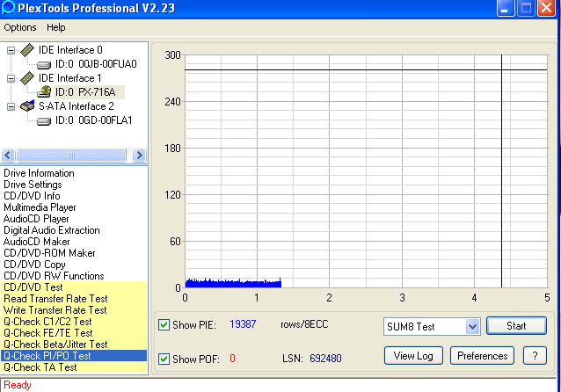Select CD/DVD Test
Image resolution: width=561 pixels, height=392 pixels.
tap(74, 287)
